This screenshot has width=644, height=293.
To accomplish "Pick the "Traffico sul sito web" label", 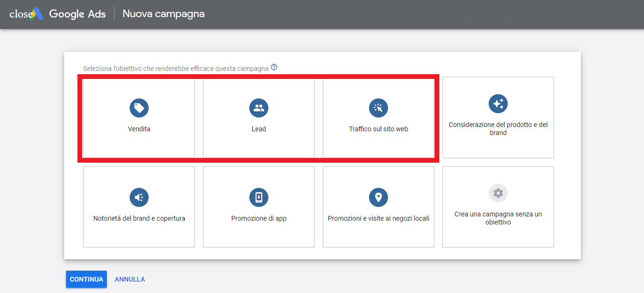I will coord(379,129).
